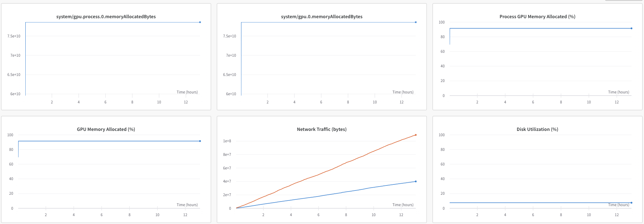Click 7e+10 tick in gpu.0.memoryAllocatedBytes chart
Viewport: 644px width, 224px height.
tap(231, 56)
